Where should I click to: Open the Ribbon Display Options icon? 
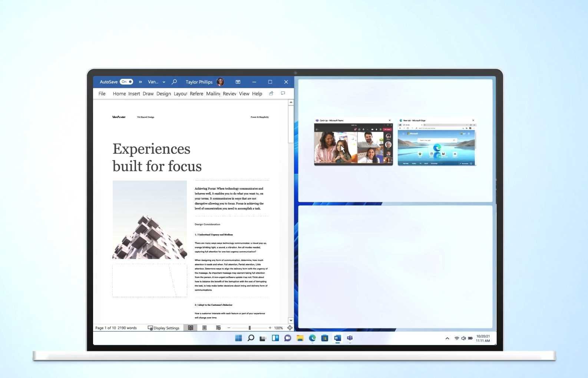click(238, 82)
